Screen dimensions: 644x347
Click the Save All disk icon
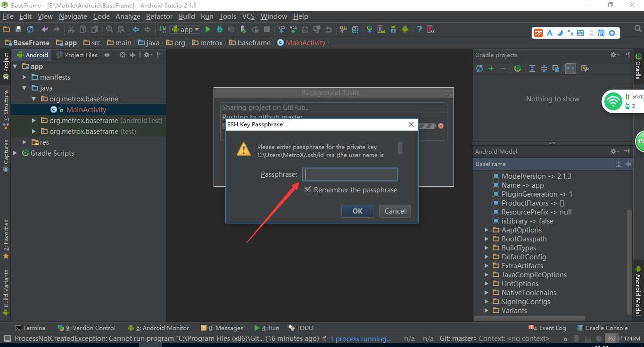[18, 29]
